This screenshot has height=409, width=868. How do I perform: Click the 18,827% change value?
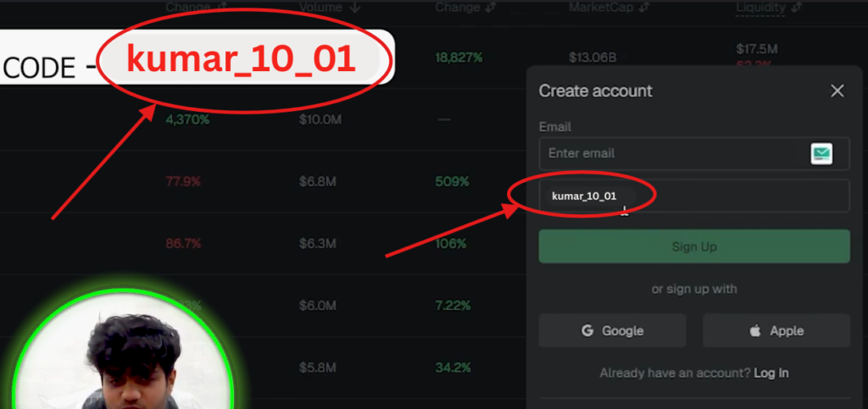coord(459,58)
